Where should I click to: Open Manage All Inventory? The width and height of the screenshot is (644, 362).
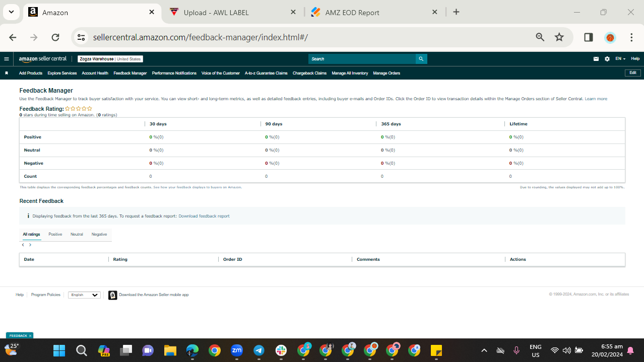[x=350, y=74]
